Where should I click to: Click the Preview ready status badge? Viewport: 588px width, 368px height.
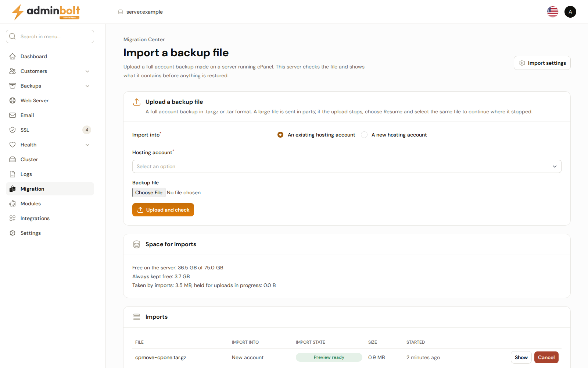329,357
